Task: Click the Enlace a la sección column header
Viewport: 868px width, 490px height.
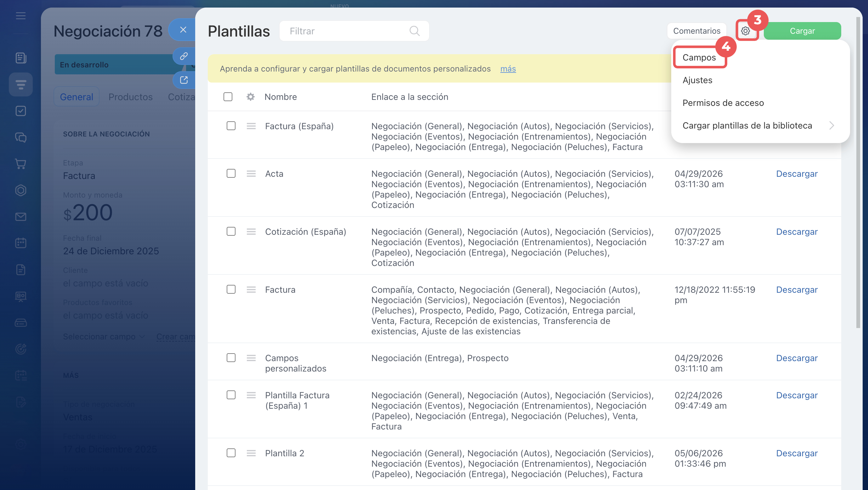Action: click(x=409, y=97)
